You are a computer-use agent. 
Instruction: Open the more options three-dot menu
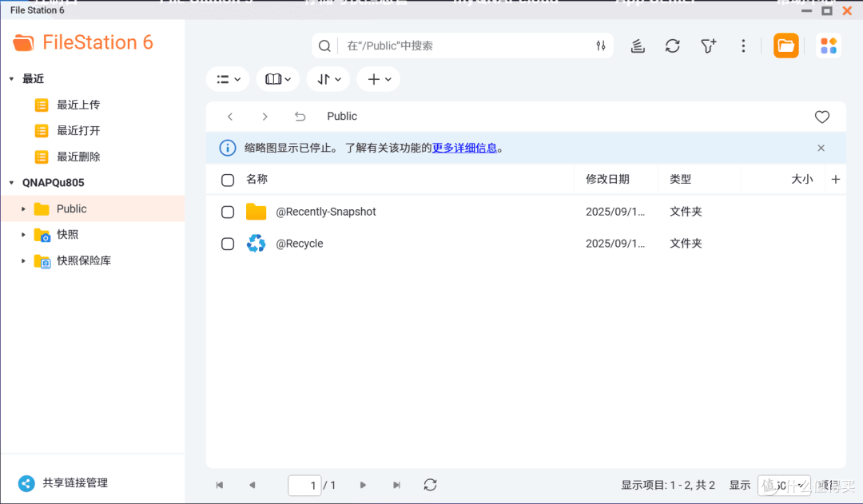pyautogui.click(x=743, y=46)
